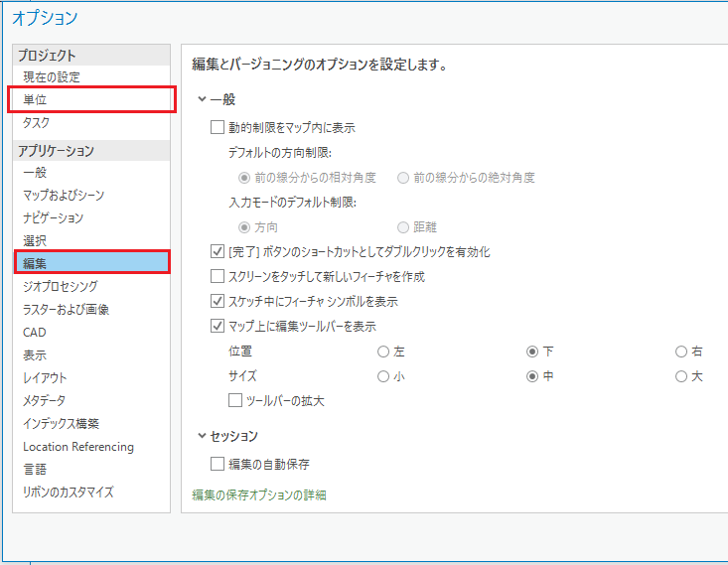Set toolbar position to 右
Screen dimensions: 728x565
[681, 352]
